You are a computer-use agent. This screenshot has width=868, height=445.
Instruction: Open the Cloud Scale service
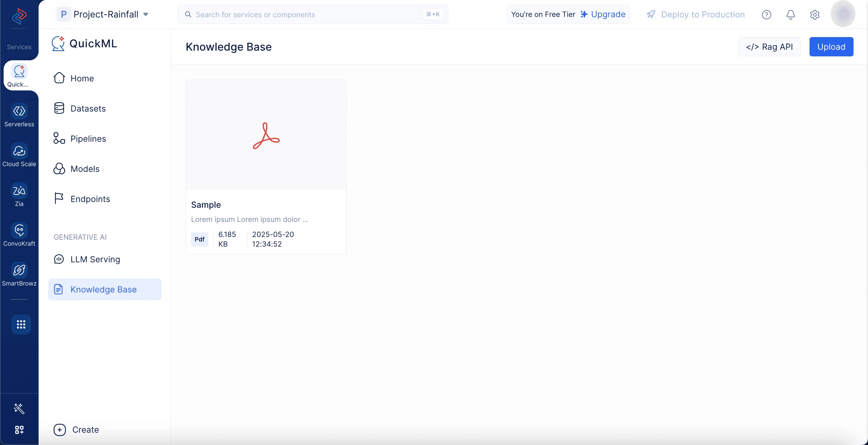pos(19,155)
